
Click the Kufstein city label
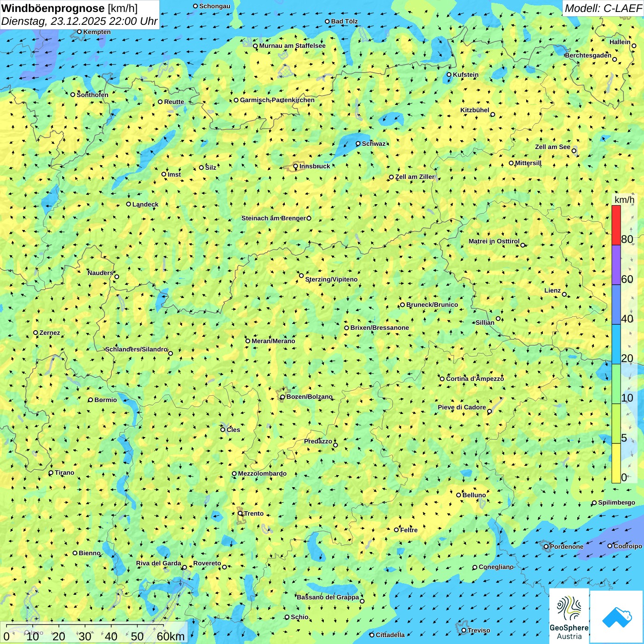(x=466, y=75)
